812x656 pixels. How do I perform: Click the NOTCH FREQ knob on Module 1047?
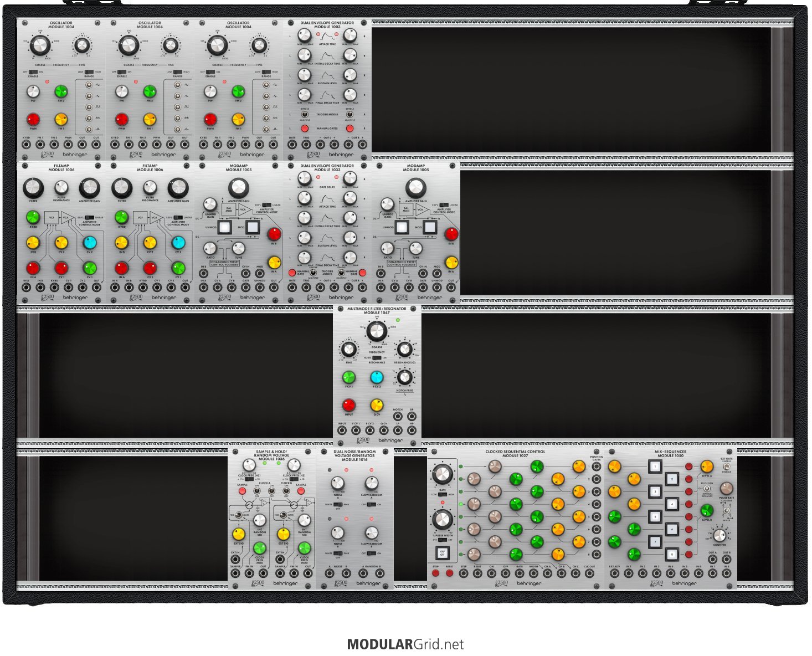tap(405, 378)
